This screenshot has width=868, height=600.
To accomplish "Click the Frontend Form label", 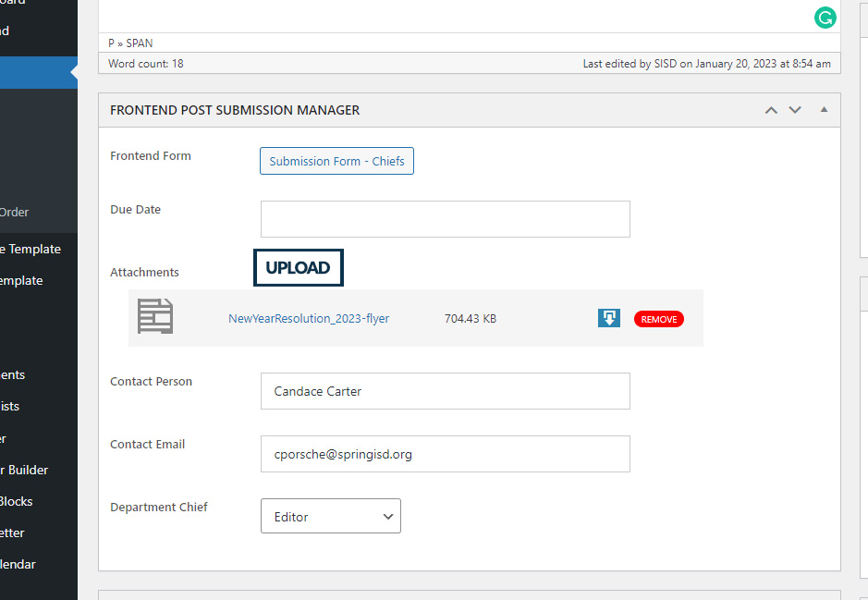I will [x=151, y=156].
